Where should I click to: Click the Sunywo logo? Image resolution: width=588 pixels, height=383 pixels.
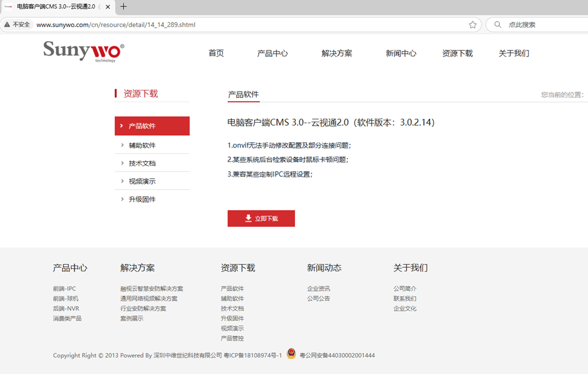click(x=83, y=51)
